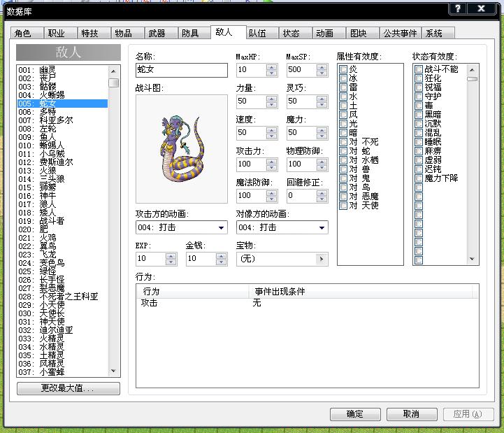Screen dimensions: 504x433
Task: Switch to the 武器 tab
Action: [161, 33]
